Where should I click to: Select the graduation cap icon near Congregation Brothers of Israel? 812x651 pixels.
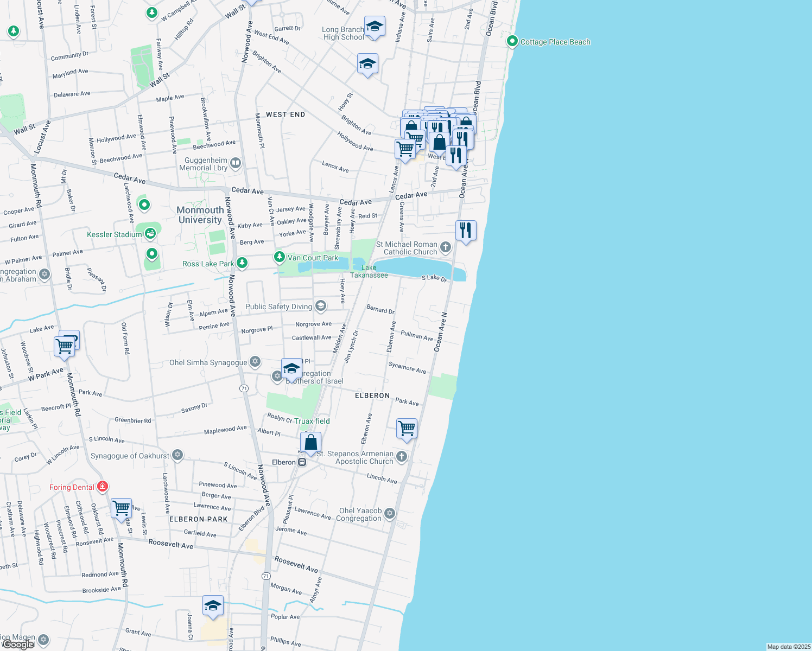pyautogui.click(x=292, y=368)
